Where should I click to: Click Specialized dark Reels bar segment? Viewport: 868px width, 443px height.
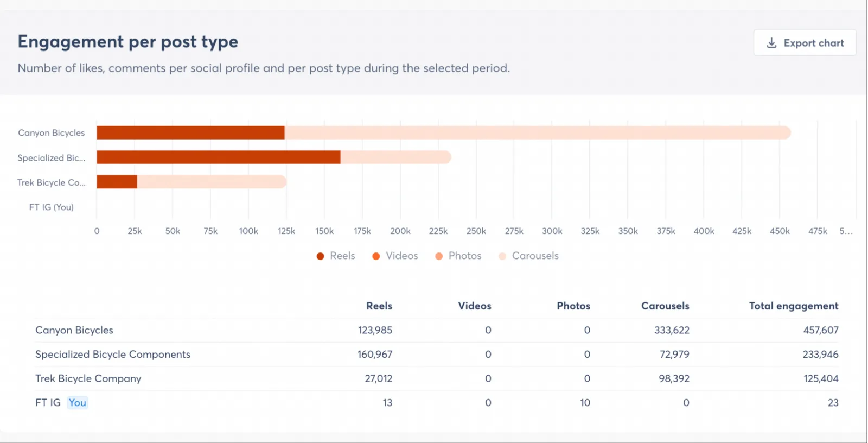click(218, 157)
